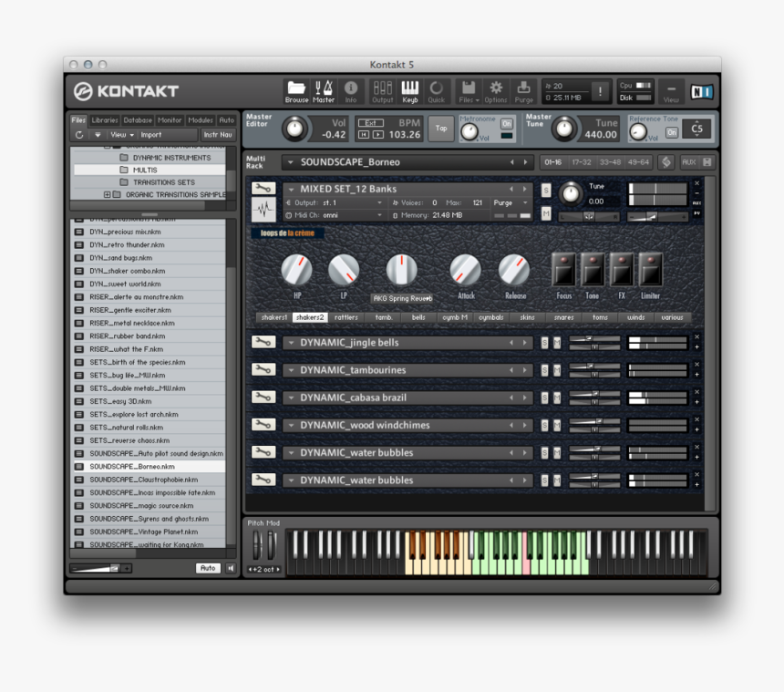This screenshot has width=784, height=692.
Task: Open wrench for DYNAMIC_jingle bells
Action: click(263, 342)
